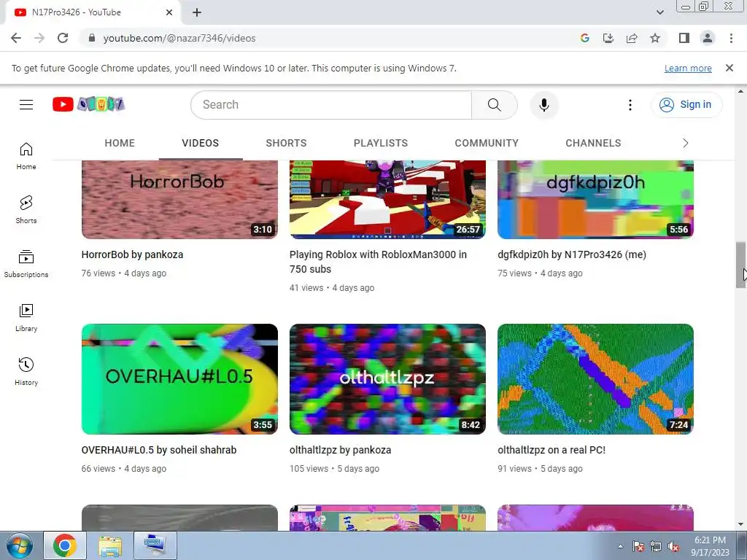Open the CHANNELS channel tab
Image resolution: width=747 pixels, height=560 pixels.
pyautogui.click(x=593, y=143)
